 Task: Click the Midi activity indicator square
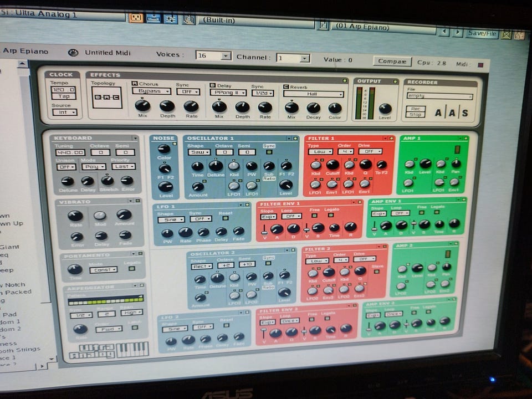[x=480, y=65]
